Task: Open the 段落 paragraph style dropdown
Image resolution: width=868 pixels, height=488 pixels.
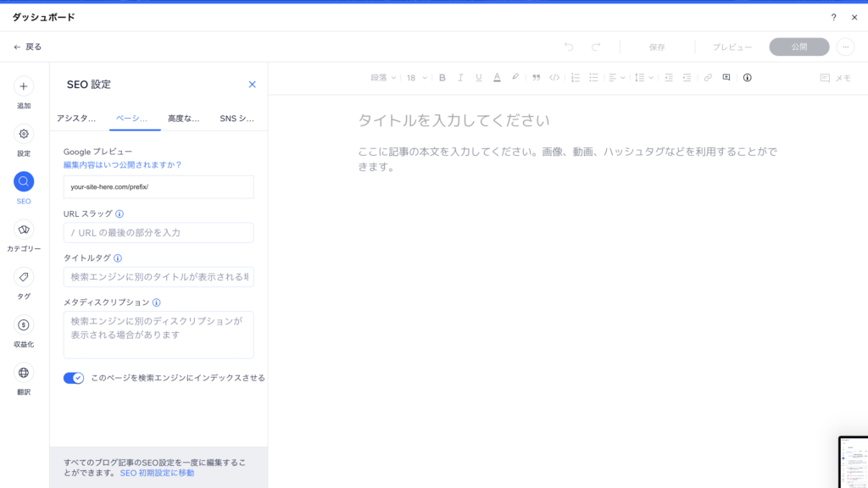Action: (383, 78)
